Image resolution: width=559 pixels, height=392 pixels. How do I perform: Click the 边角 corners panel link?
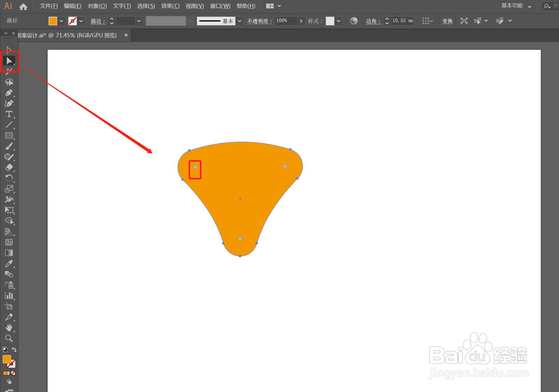point(373,21)
